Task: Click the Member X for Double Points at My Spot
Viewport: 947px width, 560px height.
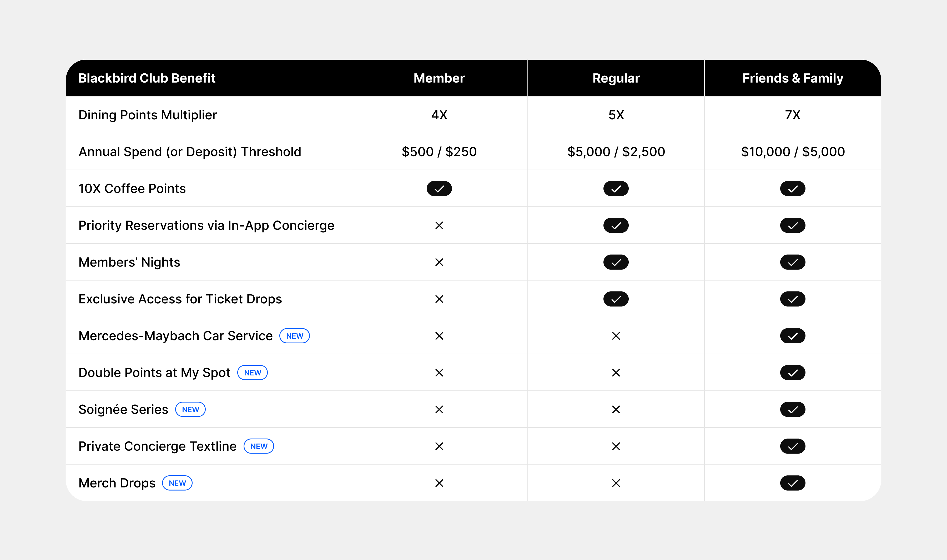Action: [x=439, y=373]
